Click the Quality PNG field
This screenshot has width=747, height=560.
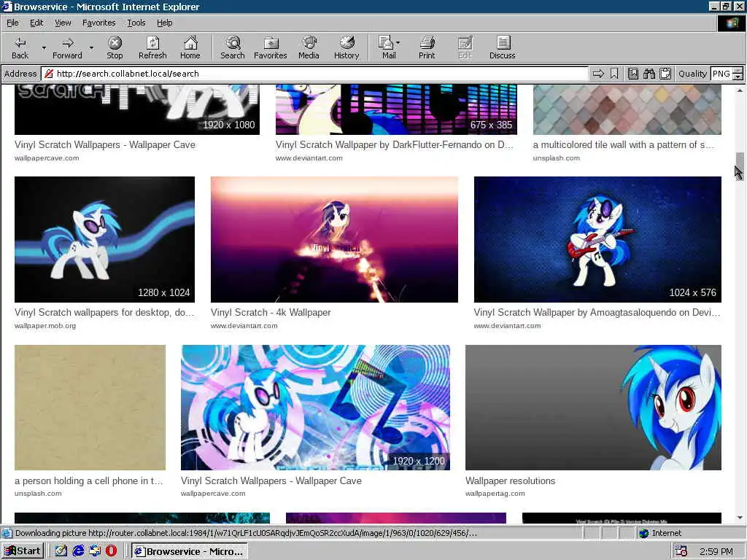pos(721,74)
